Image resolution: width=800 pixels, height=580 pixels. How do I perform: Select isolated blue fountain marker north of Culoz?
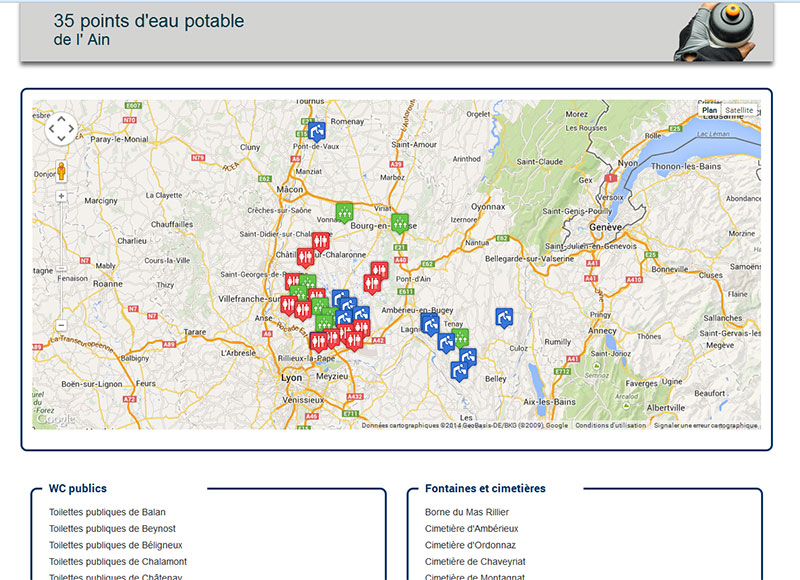(x=504, y=317)
